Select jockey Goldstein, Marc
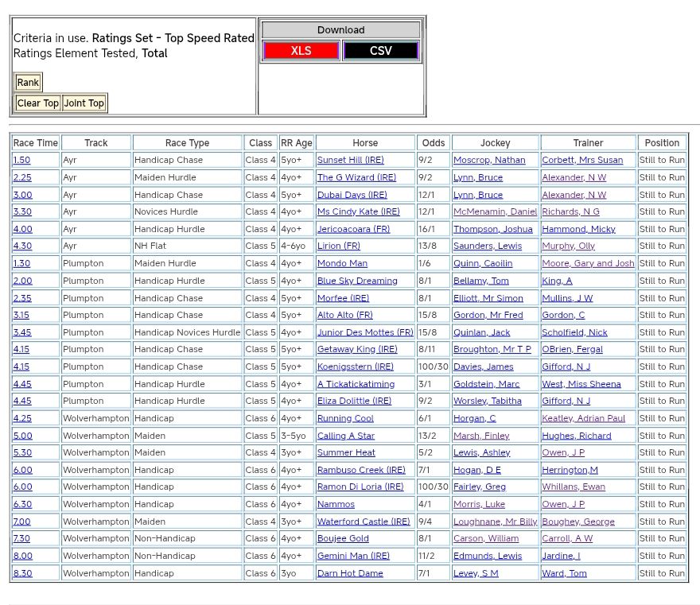700x605 pixels. [486, 384]
